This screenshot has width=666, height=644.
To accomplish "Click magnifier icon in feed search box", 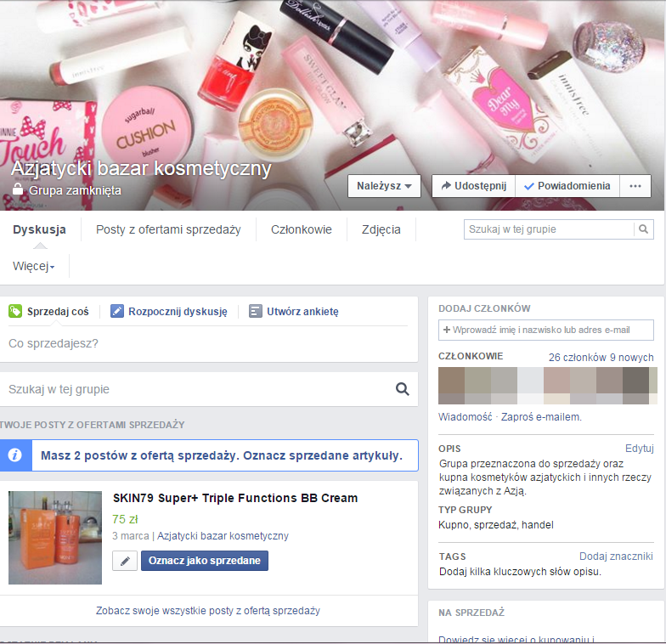I will point(403,389).
